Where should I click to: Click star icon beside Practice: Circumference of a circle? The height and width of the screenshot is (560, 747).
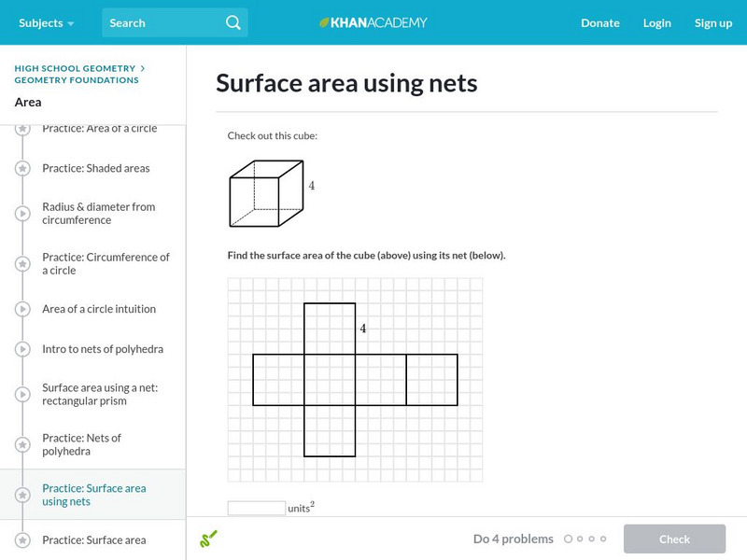point(22,264)
